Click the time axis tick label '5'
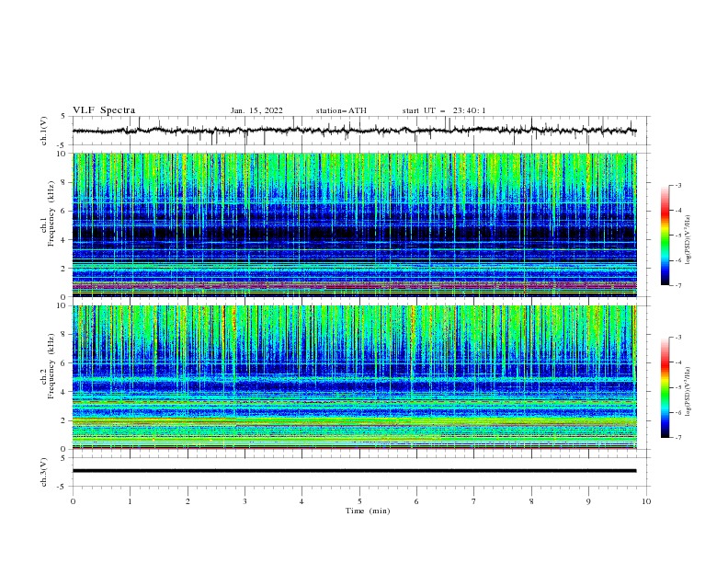The width and height of the screenshot is (728, 563). (359, 501)
